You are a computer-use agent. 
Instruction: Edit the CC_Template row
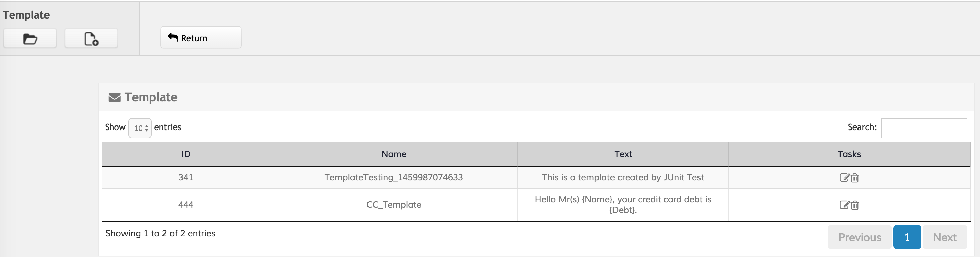(x=844, y=205)
